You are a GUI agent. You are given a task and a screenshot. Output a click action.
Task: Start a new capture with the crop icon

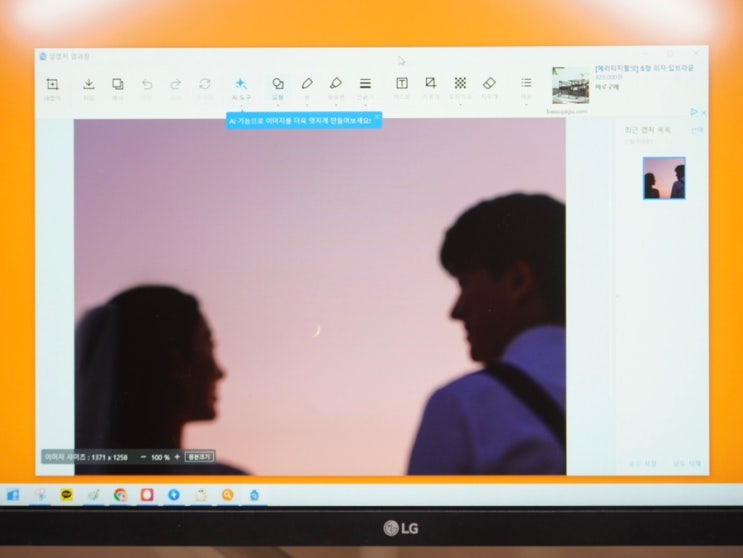point(52,85)
